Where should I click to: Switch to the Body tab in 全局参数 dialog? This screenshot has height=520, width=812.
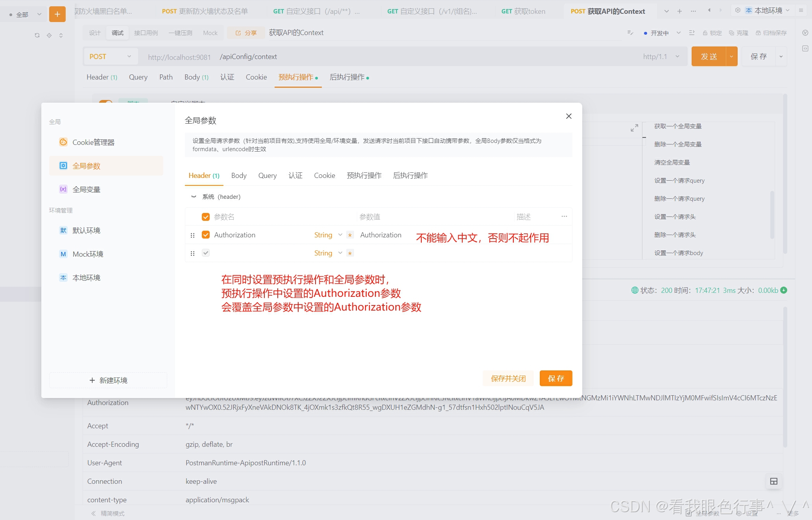coord(238,175)
